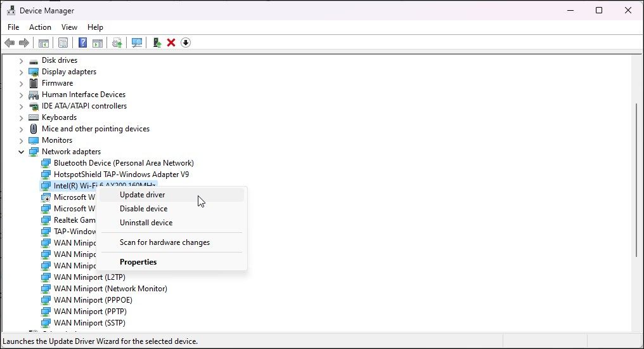Click the Keyboards label
The width and height of the screenshot is (644, 349).
(x=59, y=117)
